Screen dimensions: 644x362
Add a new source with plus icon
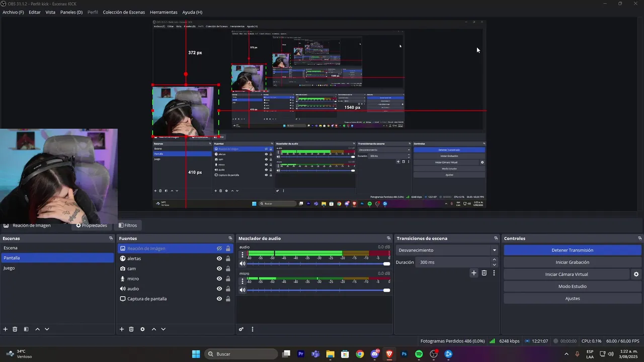coord(122,329)
